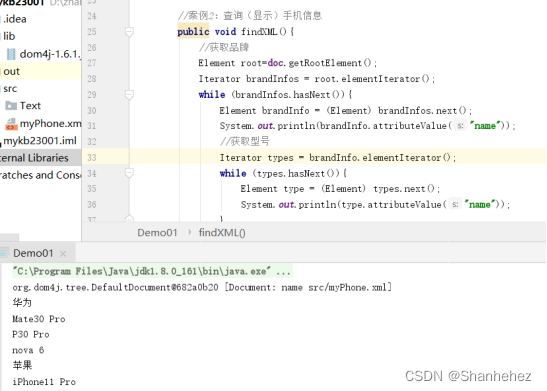Click line number 25 in the gutter
Viewport: 547px width, 391px height.
(92, 32)
